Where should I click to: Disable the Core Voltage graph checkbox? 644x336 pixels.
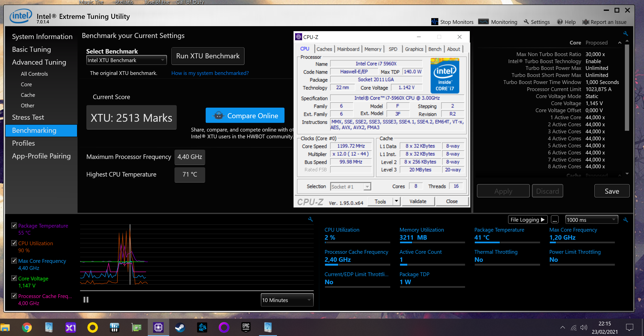pyautogui.click(x=14, y=278)
